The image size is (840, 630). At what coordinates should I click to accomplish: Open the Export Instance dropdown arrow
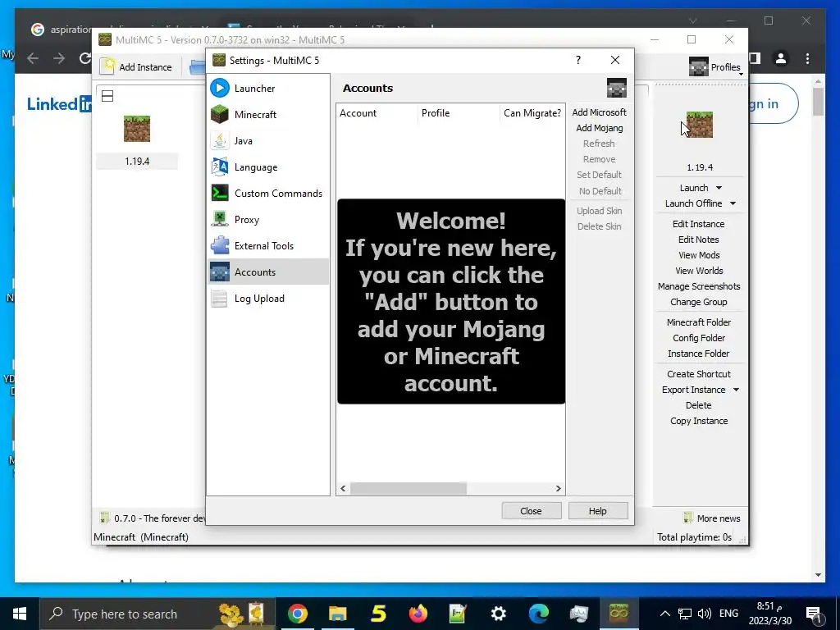(x=736, y=390)
